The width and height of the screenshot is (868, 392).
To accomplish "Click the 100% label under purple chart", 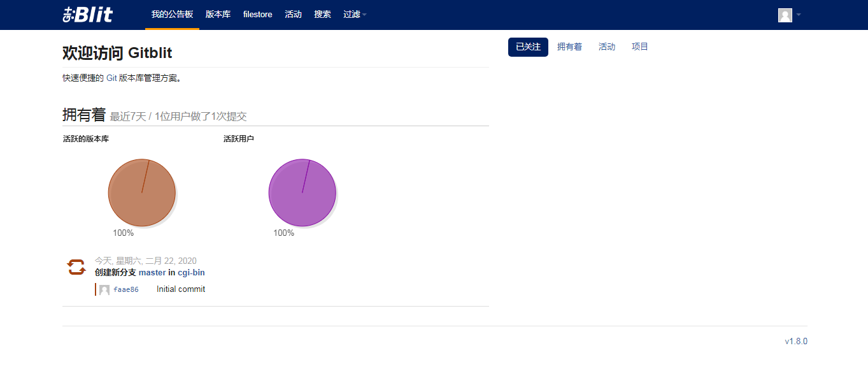I will tap(284, 233).
